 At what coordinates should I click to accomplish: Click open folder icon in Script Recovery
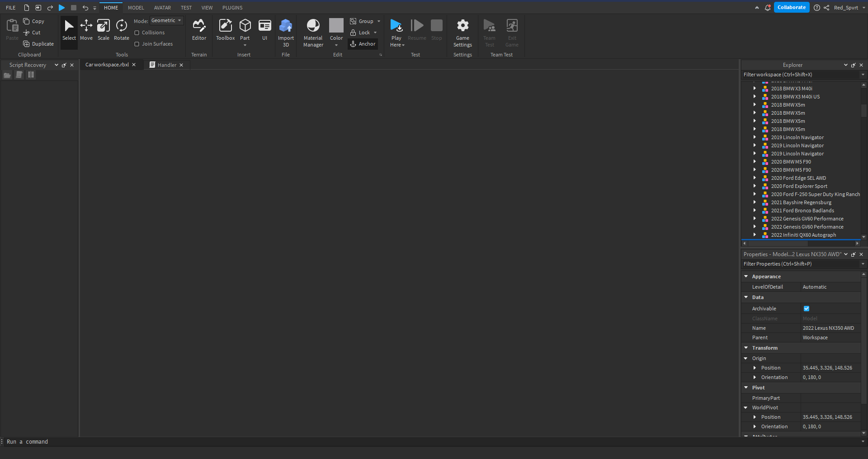coord(7,75)
